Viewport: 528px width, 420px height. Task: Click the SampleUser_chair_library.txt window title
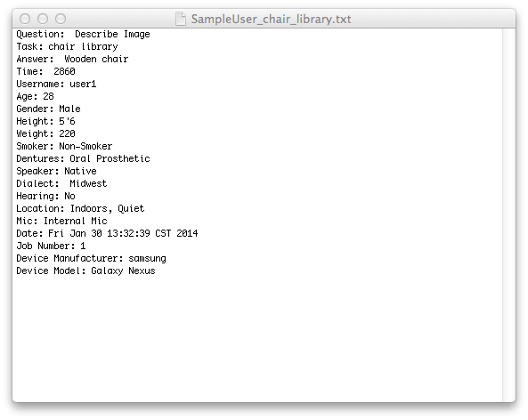point(271,20)
